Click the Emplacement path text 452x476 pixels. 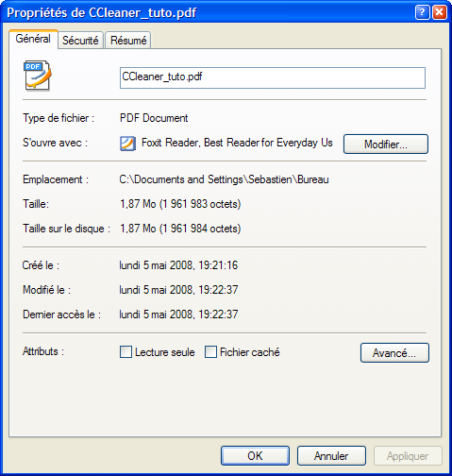coord(224,179)
